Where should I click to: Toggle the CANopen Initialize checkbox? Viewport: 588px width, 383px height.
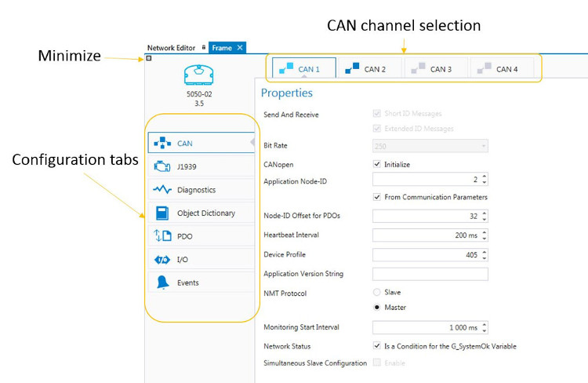coord(377,164)
